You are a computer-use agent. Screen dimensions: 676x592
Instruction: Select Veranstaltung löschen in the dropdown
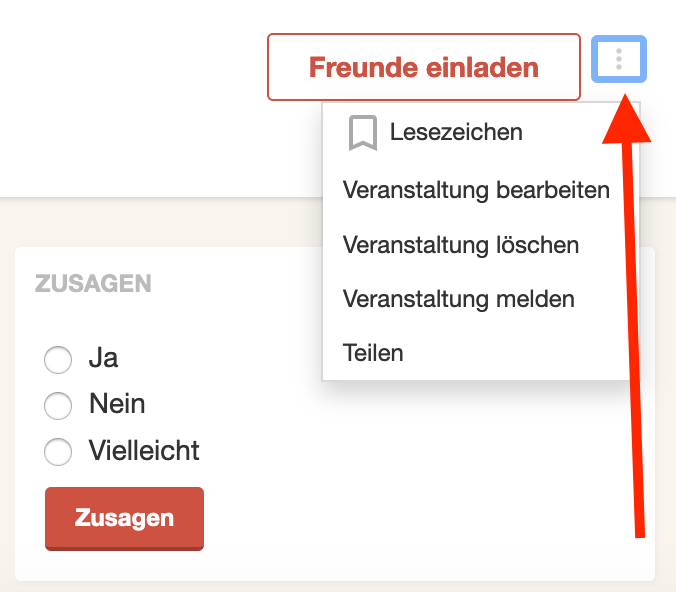point(460,244)
